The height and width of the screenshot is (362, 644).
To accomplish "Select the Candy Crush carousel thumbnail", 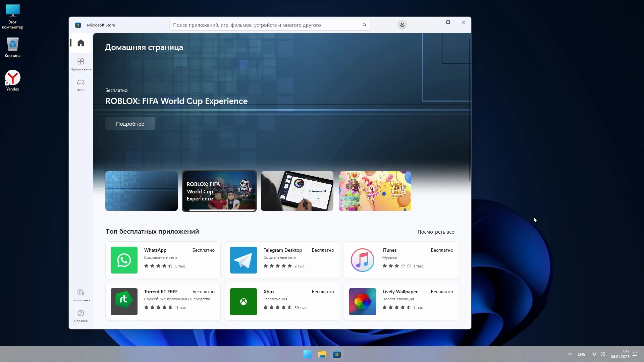I will pos(375,191).
